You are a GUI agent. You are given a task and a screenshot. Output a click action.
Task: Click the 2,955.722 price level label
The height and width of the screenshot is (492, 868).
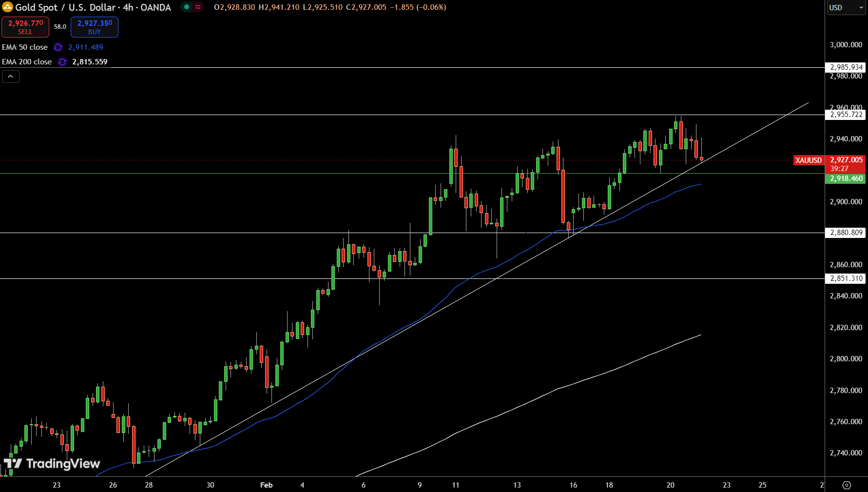click(x=846, y=115)
